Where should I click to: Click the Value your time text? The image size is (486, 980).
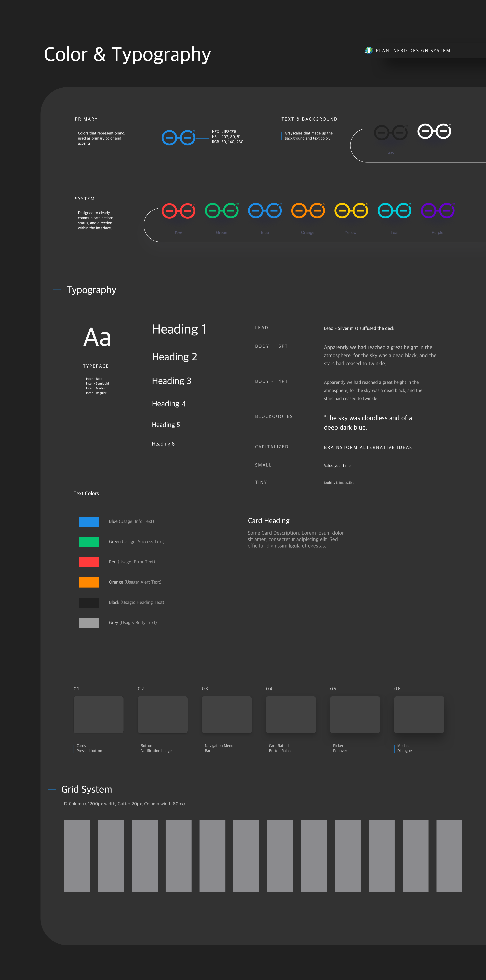click(x=337, y=466)
